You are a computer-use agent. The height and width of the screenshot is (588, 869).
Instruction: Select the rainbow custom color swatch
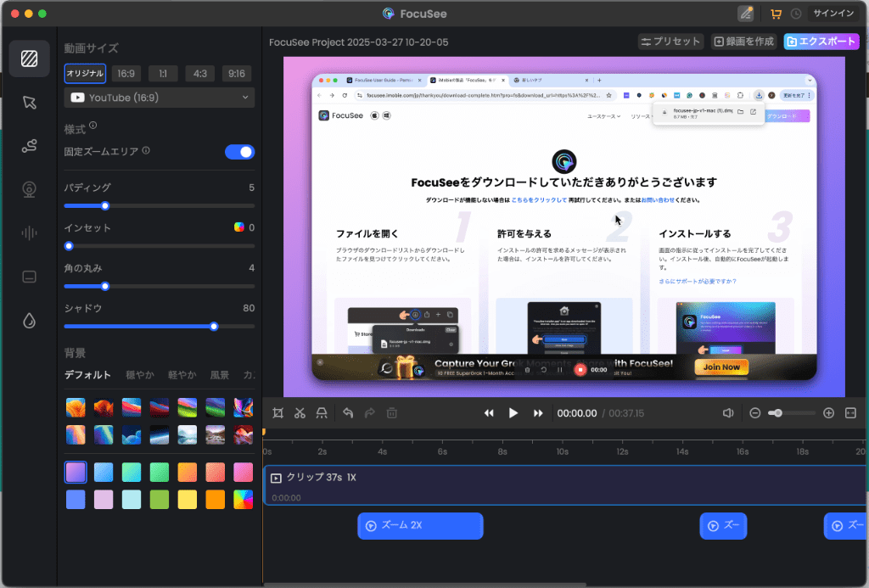(244, 499)
